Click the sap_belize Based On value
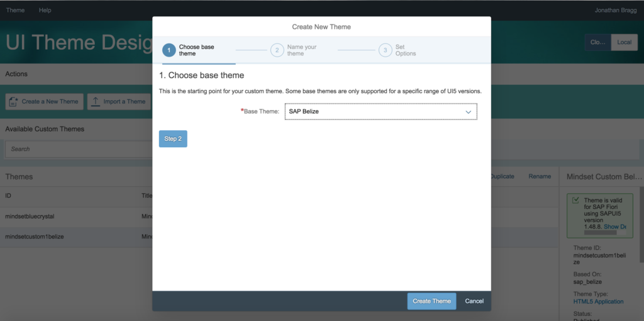644x321 pixels. [x=588, y=282]
